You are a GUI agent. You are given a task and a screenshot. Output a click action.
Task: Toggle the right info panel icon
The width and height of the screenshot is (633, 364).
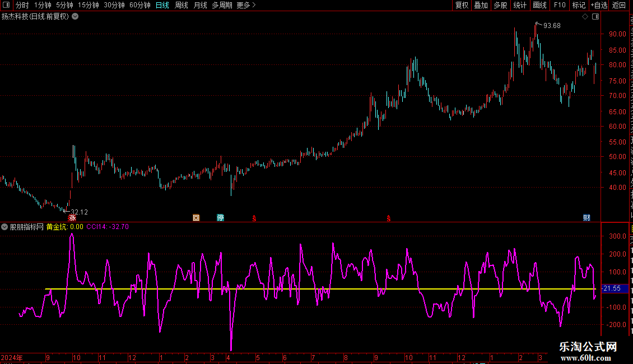(595, 17)
